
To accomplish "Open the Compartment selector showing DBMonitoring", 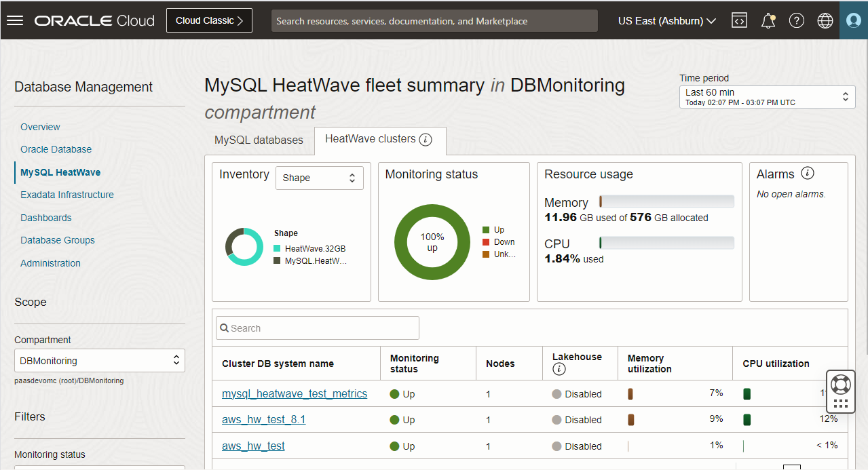I will tap(99, 360).
